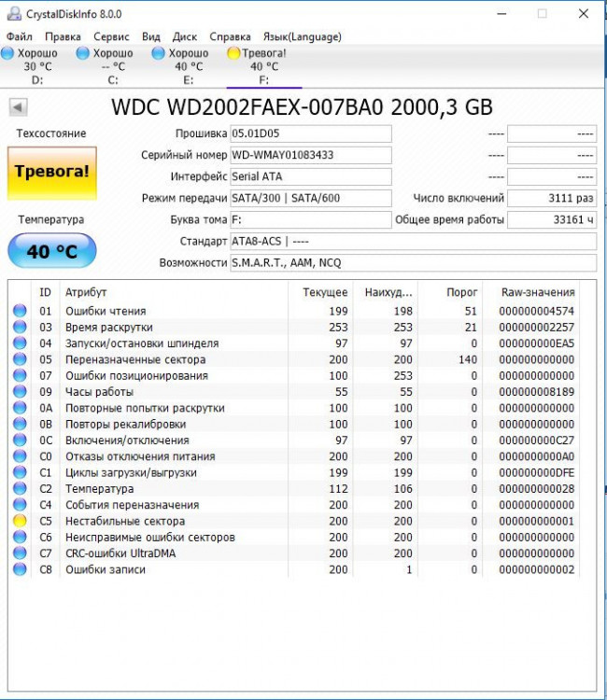Screen dimensions: 607x700
Task: Click the serial number field WD-WMAY01083433
Action: coord(311,155)
